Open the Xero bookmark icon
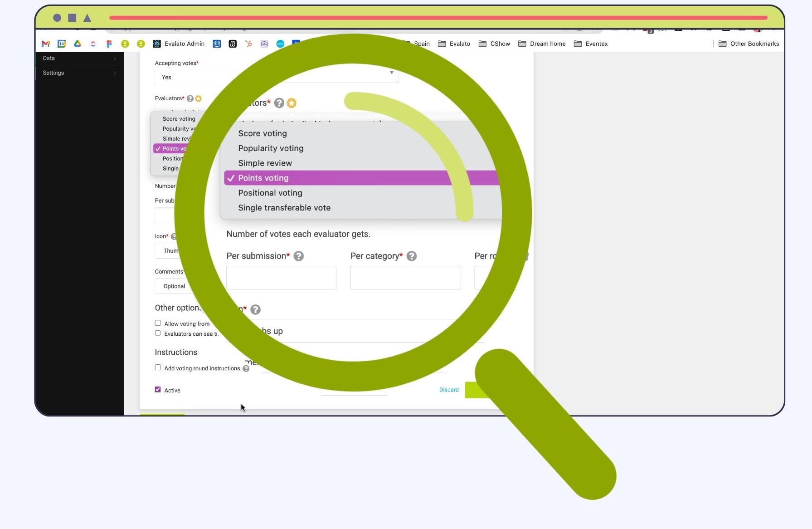Image resolution: width=812 pixels, height=529 pixels. [280, 44]
